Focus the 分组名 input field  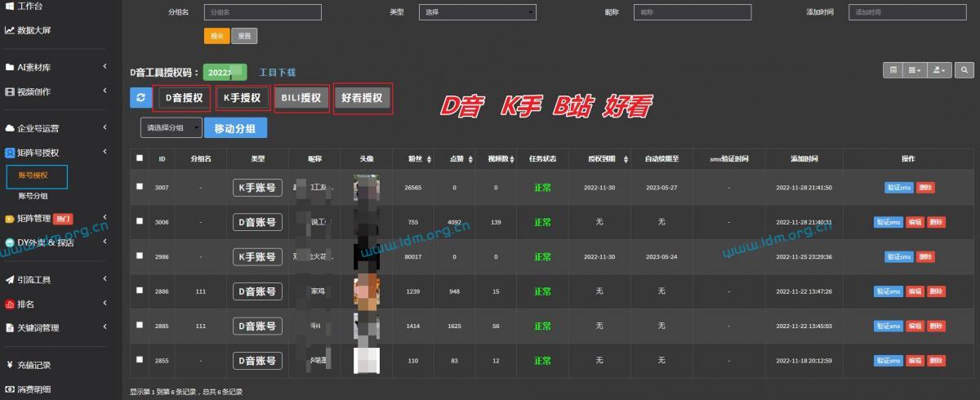262,12
